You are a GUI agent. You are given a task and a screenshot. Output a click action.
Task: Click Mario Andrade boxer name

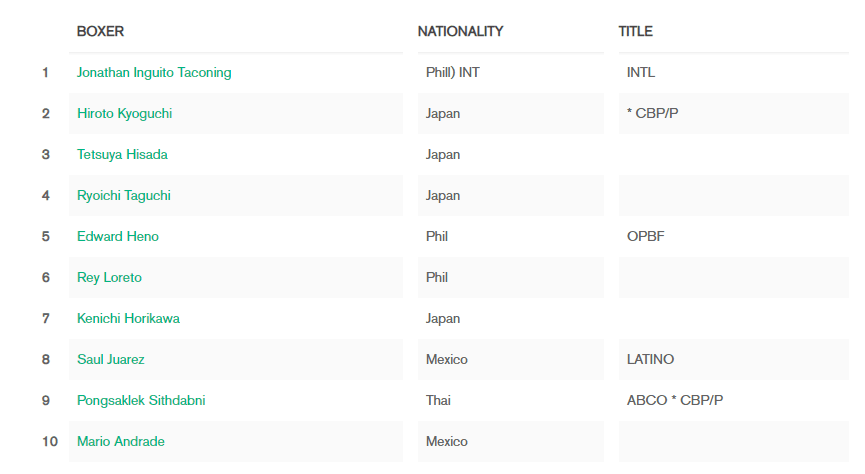click(x=121, y=441)
